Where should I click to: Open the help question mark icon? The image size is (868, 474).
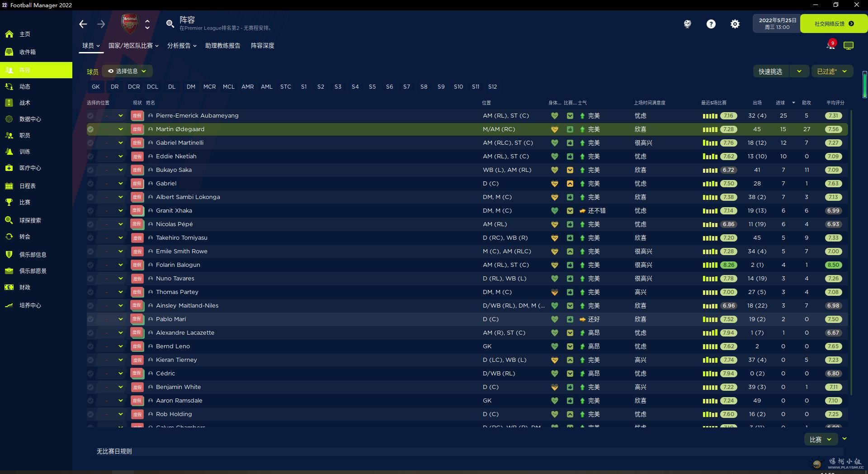[x=711, y=24]
